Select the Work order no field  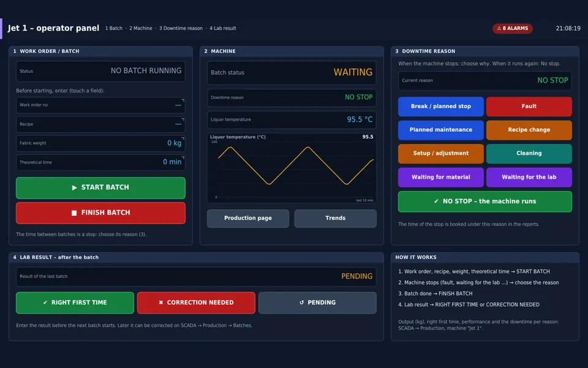pyautogui.click(x=100, y=105)
